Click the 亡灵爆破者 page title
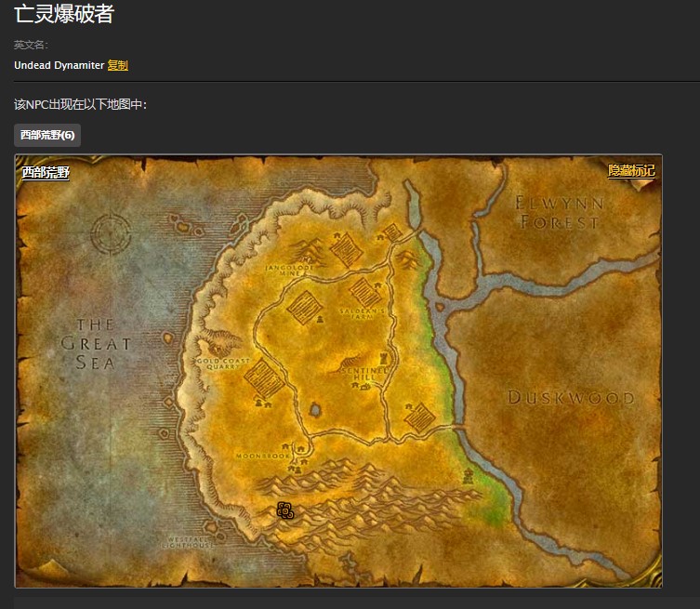700x609 pixels. pyautogui.click(x=64, y=14)
